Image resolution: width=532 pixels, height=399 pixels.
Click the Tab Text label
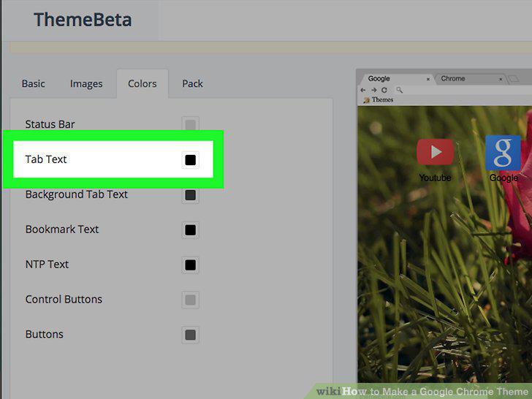tap(46, 159)
